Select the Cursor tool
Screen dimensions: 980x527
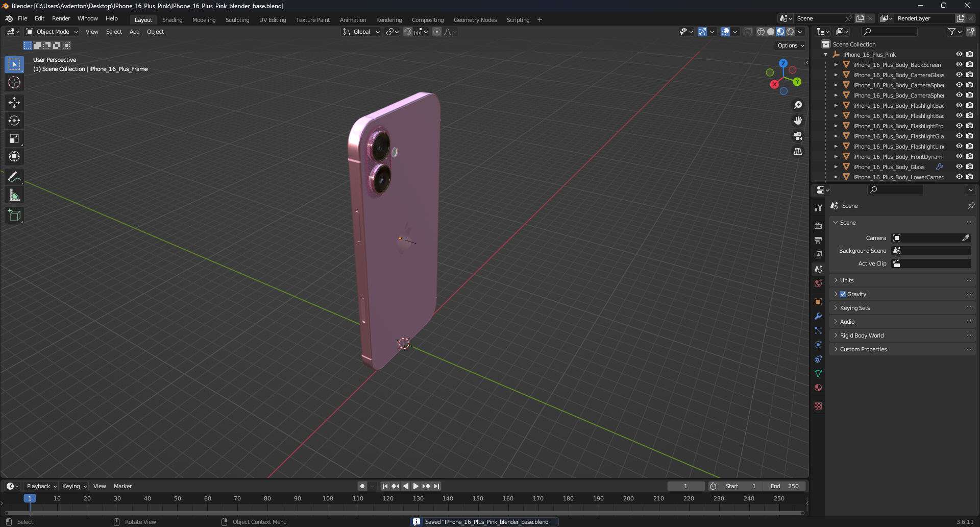[14, 82]
